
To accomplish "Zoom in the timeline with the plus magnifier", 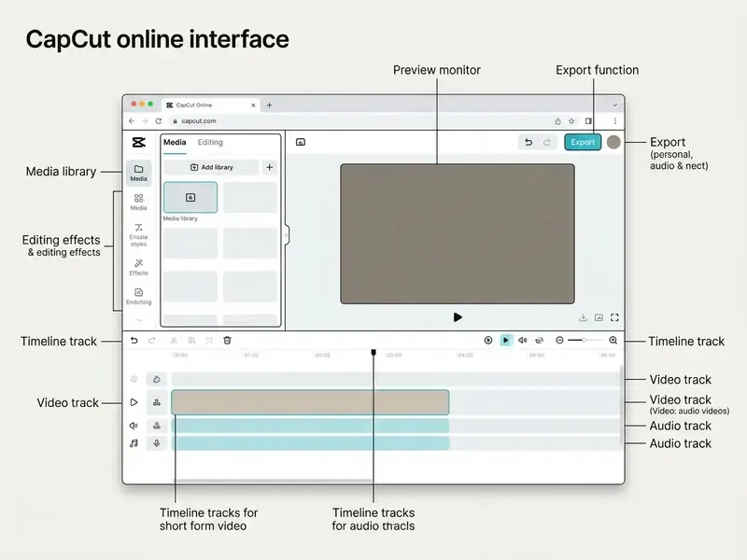I will coord(613,340).
